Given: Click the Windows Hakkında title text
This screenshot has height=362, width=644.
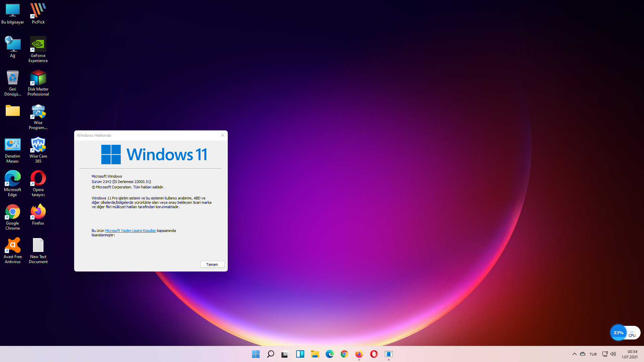Looking at the screenshot, I should 94,135.
